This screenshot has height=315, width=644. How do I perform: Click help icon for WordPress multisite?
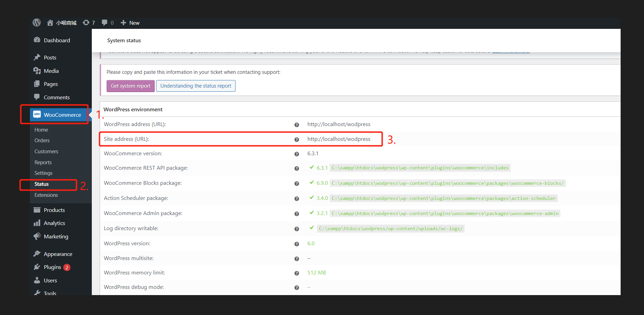coord(297,259)
